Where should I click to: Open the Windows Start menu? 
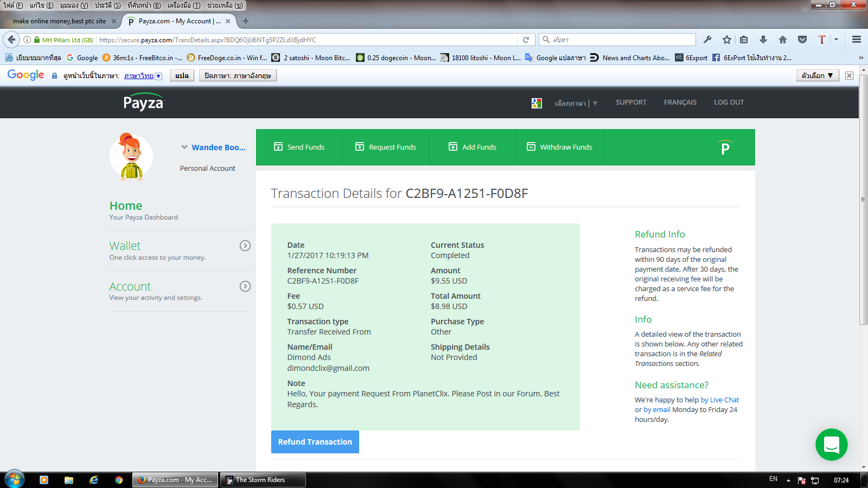click(x=15, y=479)
